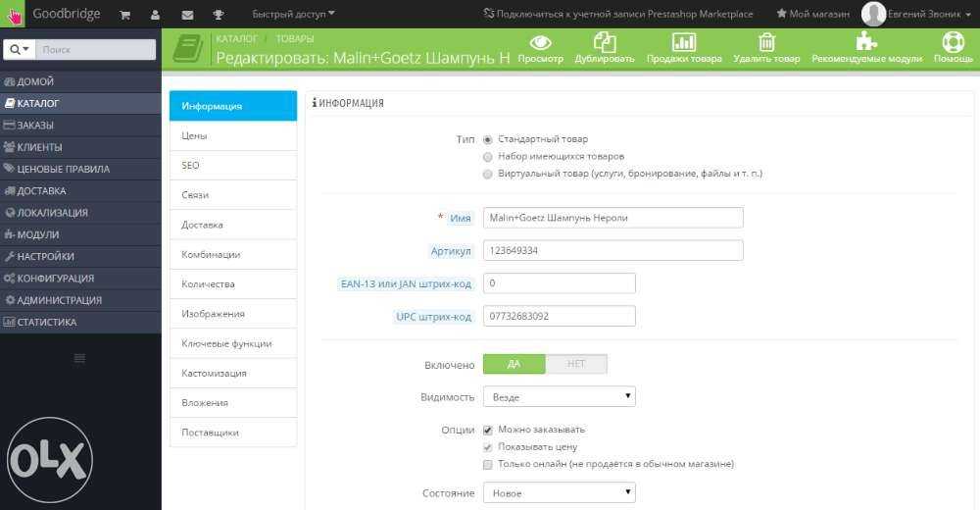Expand user menu arrow next to Евгений Звоник
This screenshot has width=980, height=510.
(968, 14)
